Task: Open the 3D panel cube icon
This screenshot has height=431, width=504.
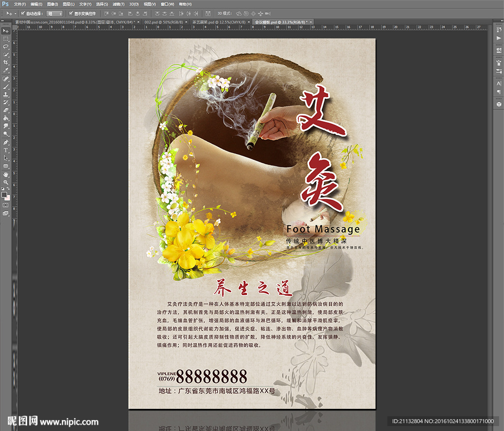Action: point(498,104)
